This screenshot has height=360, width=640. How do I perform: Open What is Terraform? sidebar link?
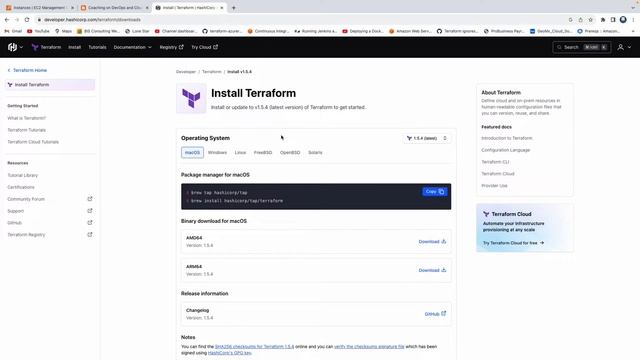click(x=27, y=118)
